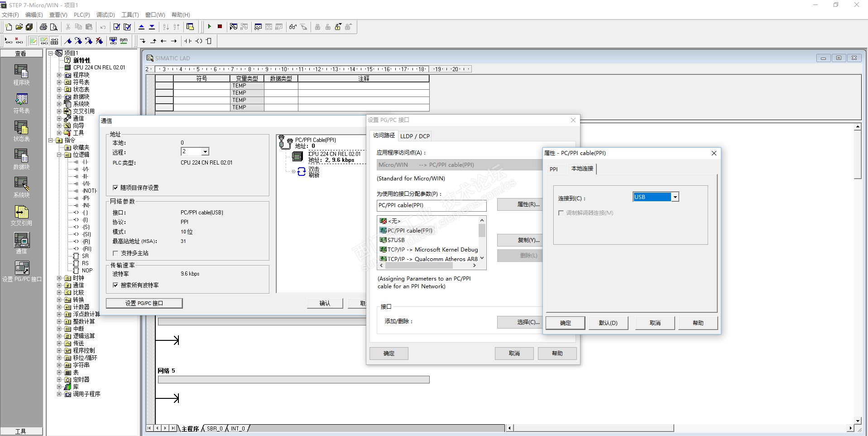Click 默认(D) in the properties dialog
This screenshot has height=436, width=868.
coord(608,323)
